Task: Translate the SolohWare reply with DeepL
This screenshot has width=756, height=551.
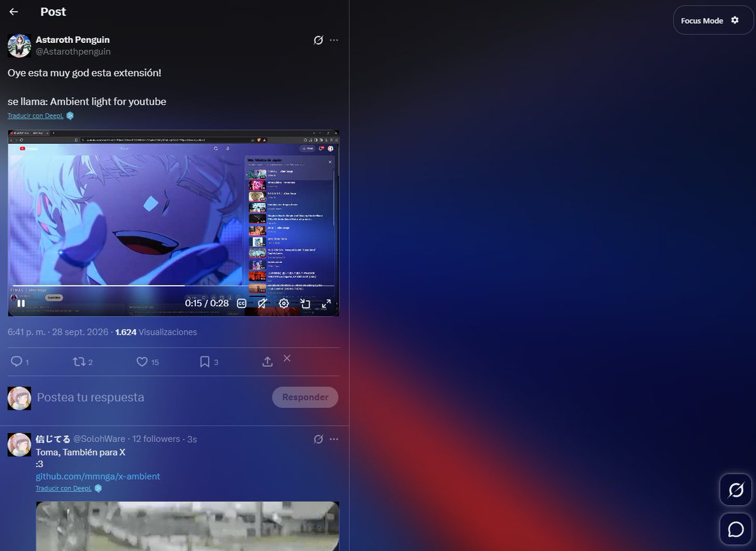Action: coord(64,489)
